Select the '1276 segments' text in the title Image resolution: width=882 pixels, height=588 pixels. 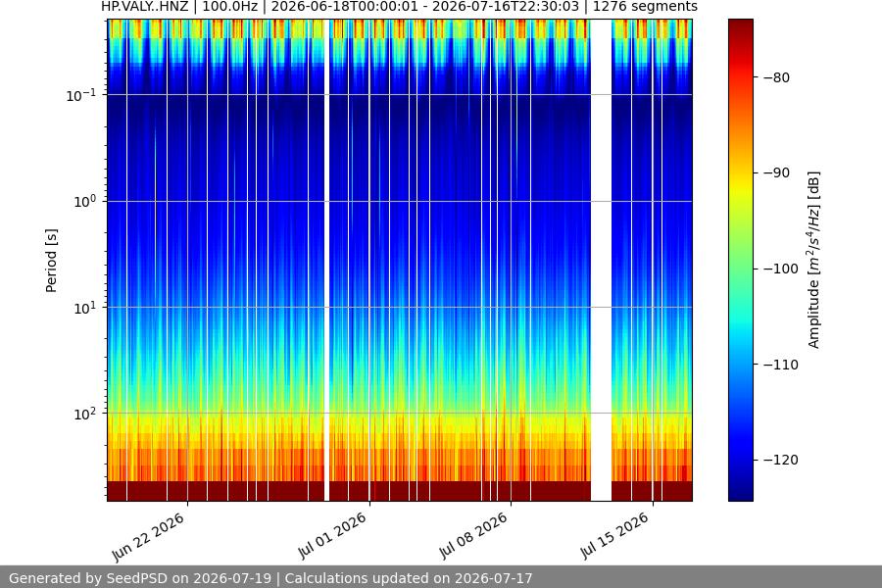point(645,7)
